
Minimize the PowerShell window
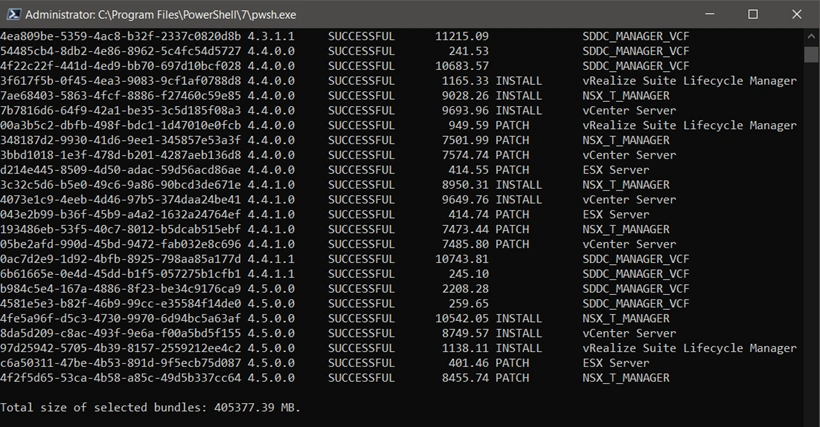710,14
